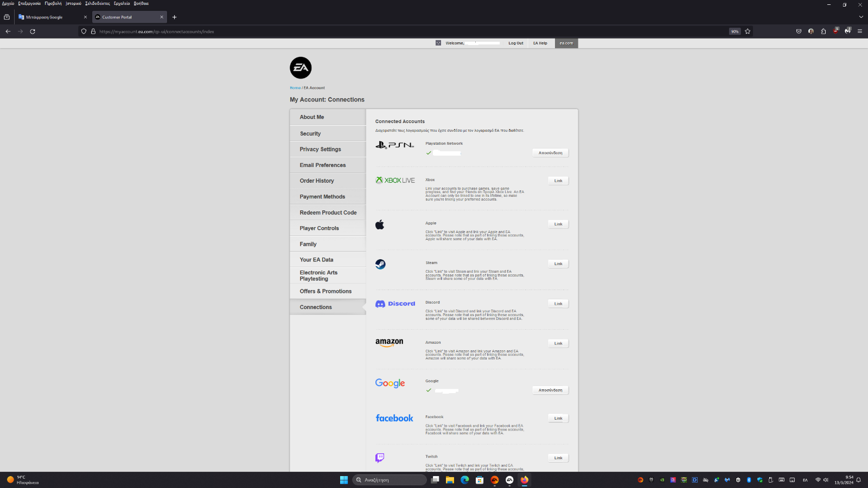
Task: Open the Security sidebar section
Action: (328, 133)
